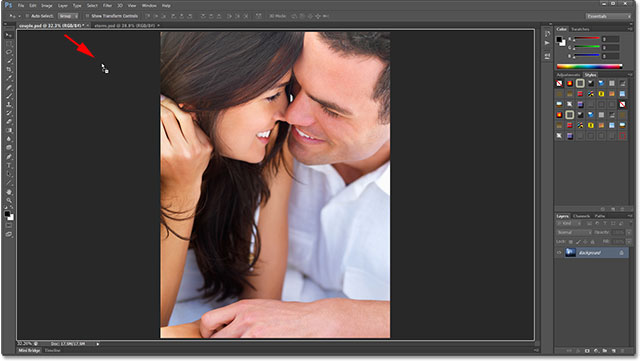Toggle the lock all padlock in the Lock row
Viewport: 640px width, 361px height.
593,242
